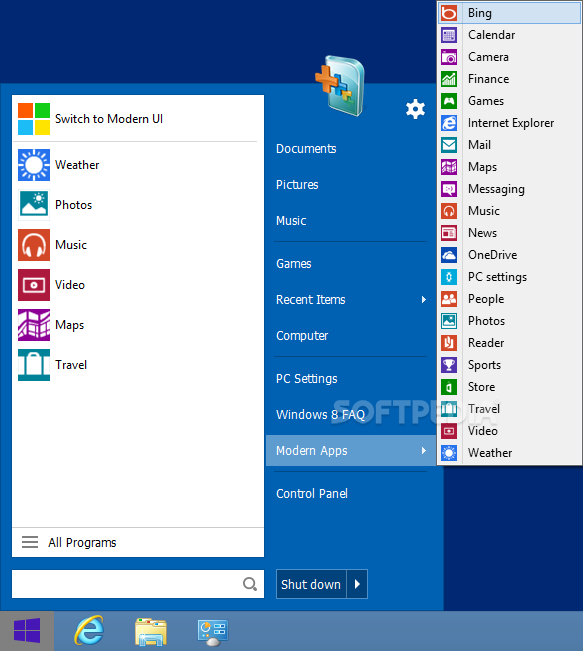
Task: Open the Shut down options arrow
Action: tap(357, 584)
